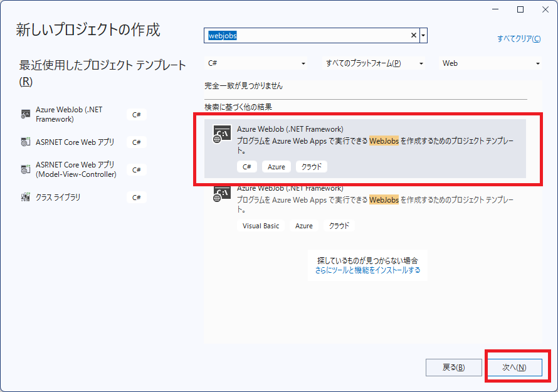Viewport: 558px width, 392px height.
Task: Click the Visual Basic WebJob template console icon
Action: click(222, 193)
